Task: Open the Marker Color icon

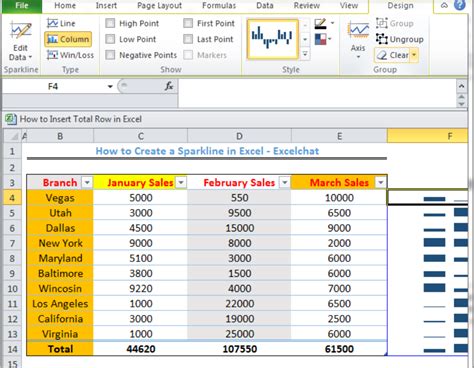Action: click(321, 39)
